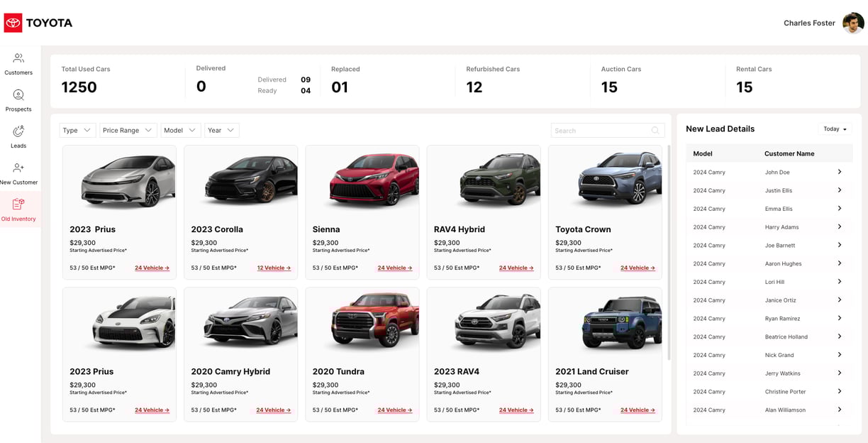Click the Rental Cars stat
This screenshot has height=443, width=868.
coord(754,80)
